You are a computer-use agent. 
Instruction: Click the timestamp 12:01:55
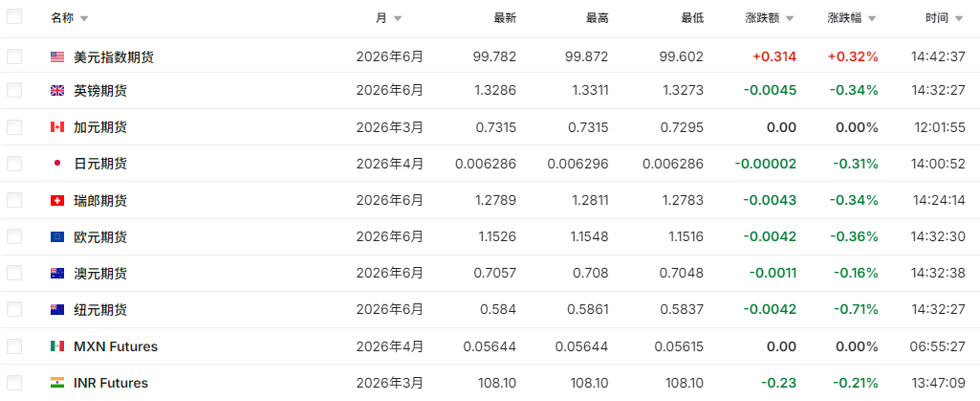click(x=938, y=127)
